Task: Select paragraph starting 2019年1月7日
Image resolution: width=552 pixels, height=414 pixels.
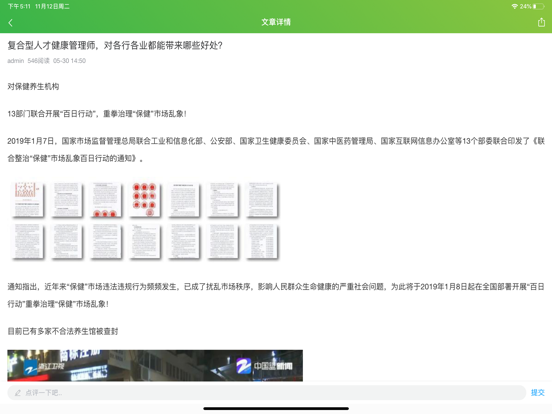Action: click(276, 150)
